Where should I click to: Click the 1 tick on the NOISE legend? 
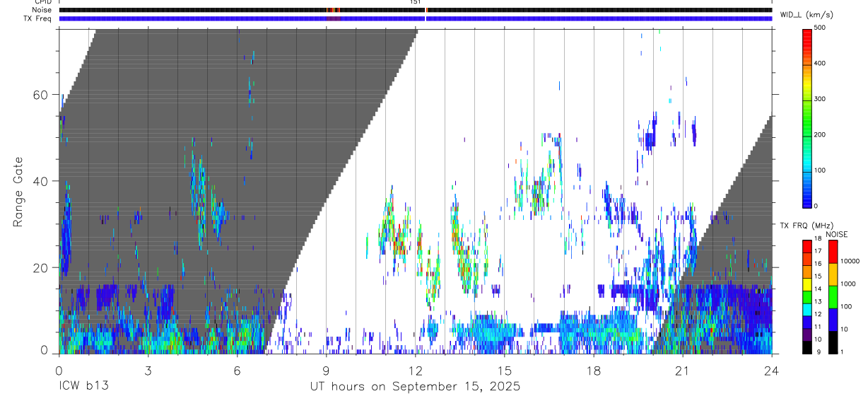pos(841,351)
